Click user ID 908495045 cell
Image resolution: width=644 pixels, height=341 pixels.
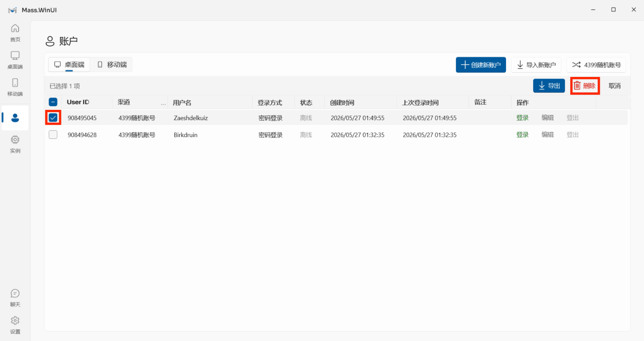tap(82, 118)
